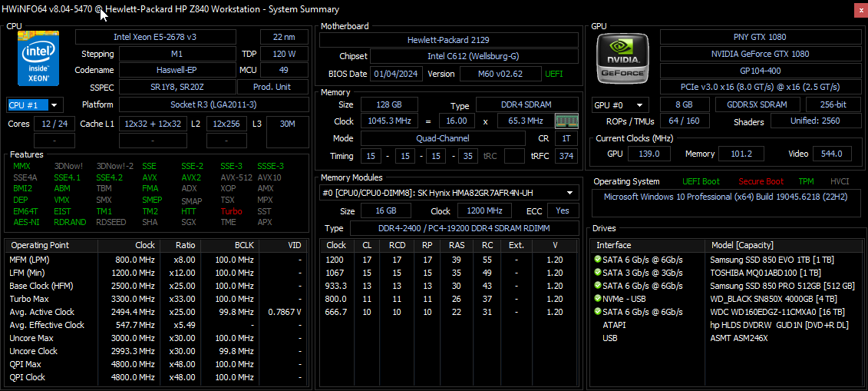This screenshot has width=868, height=391.
Task: Click the Model [Capacity] column header
Action: 742,245
